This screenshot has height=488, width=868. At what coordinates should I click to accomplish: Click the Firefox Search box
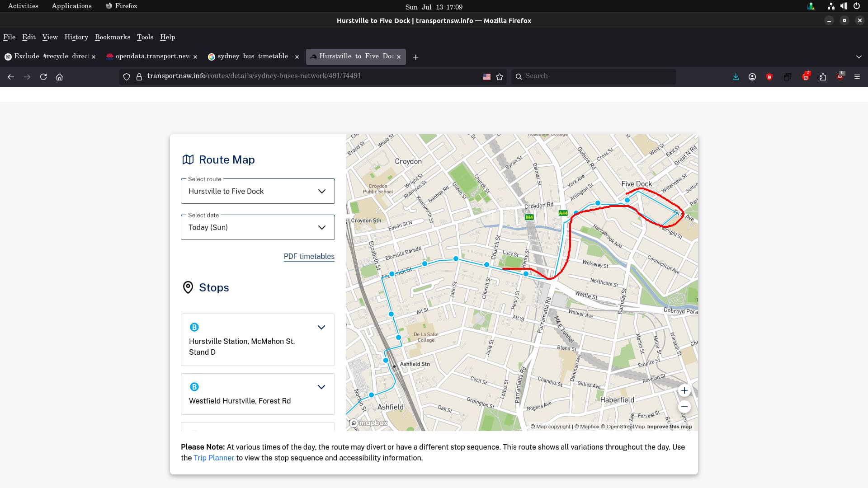click(x=594, y=76)
